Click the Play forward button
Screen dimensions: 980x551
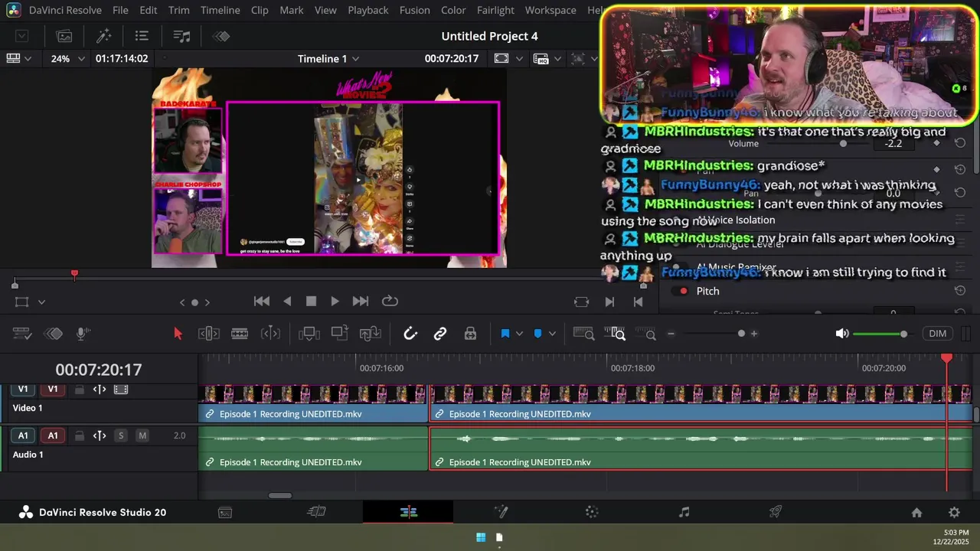[335, 302]
